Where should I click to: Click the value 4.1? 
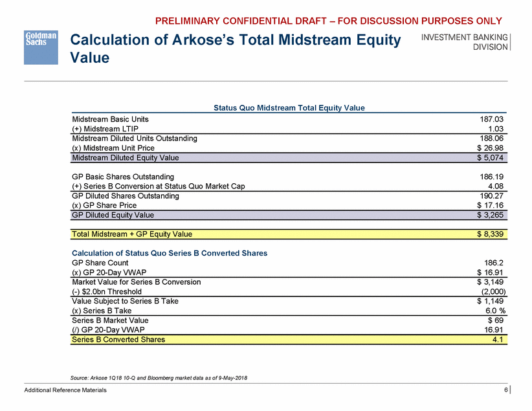(x=498, y=340)
